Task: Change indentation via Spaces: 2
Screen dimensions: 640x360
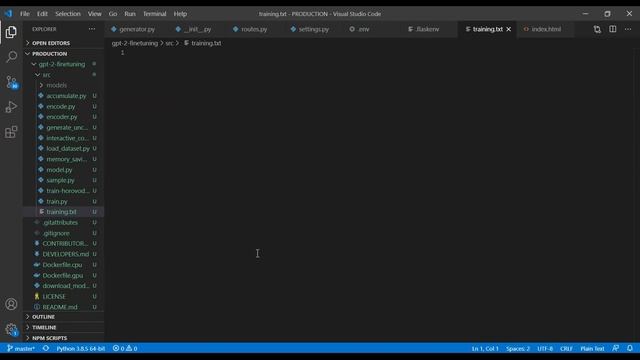Action: pyautogui.click(x=518, y=349)
